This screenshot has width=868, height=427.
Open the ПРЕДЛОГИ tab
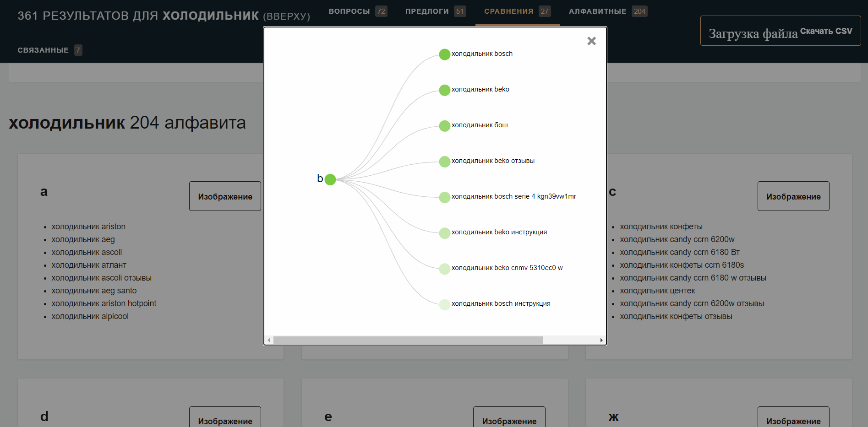point(435,11)
